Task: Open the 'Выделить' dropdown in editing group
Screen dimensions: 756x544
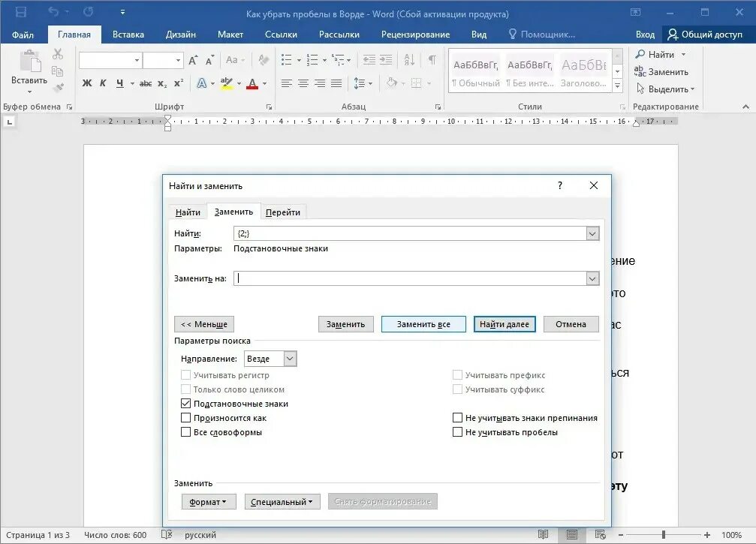Action: pyautogui.click(x=666, y=89)
